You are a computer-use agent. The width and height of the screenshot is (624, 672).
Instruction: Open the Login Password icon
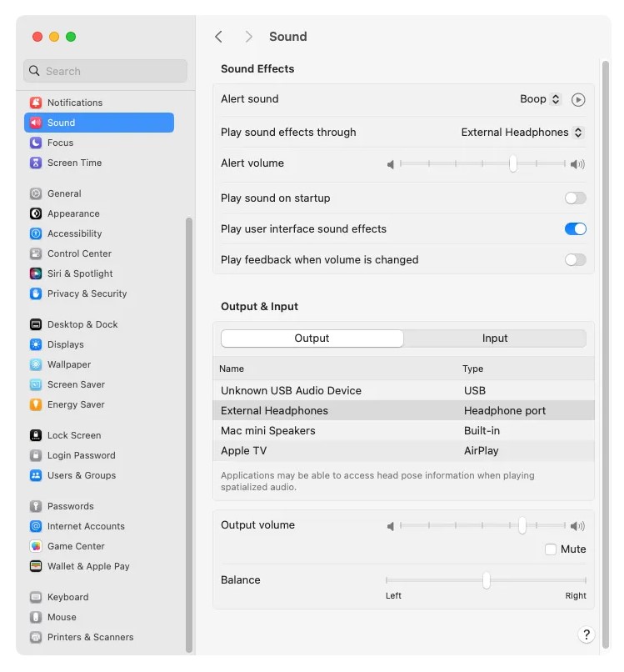tap(36, 455)
